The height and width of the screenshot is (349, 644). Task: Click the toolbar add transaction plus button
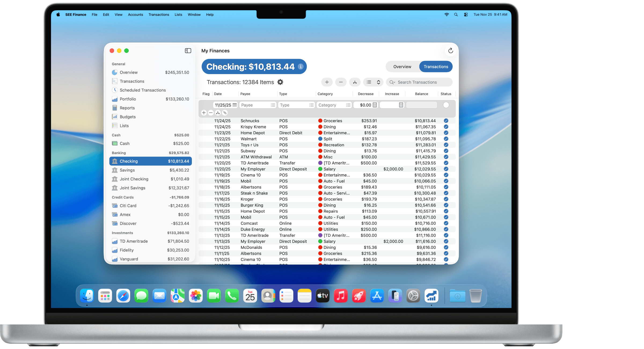[x=327, y=82]
